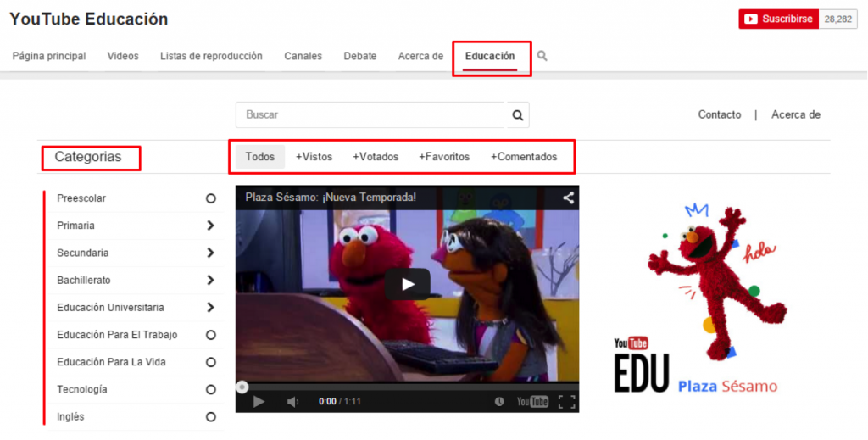Viewport: 868px width, 440px height.
Task: Click the Elmo Plaza Sésamo EDU banner image
Action: pos(701,299)
